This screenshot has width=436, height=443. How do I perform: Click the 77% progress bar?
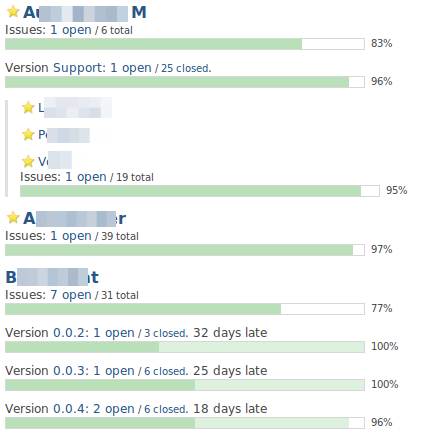(185, 309)
